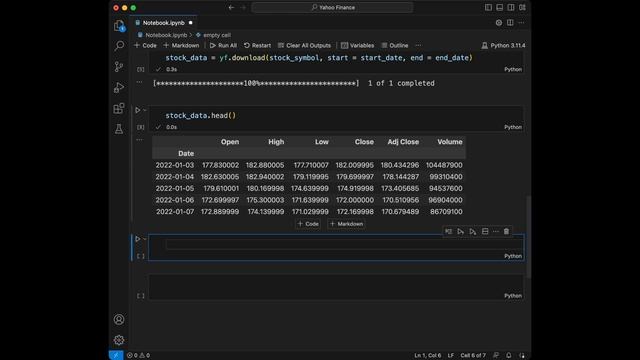Open remote window indicator in status bar
The image size is (640, 360).
pos(116,355)
